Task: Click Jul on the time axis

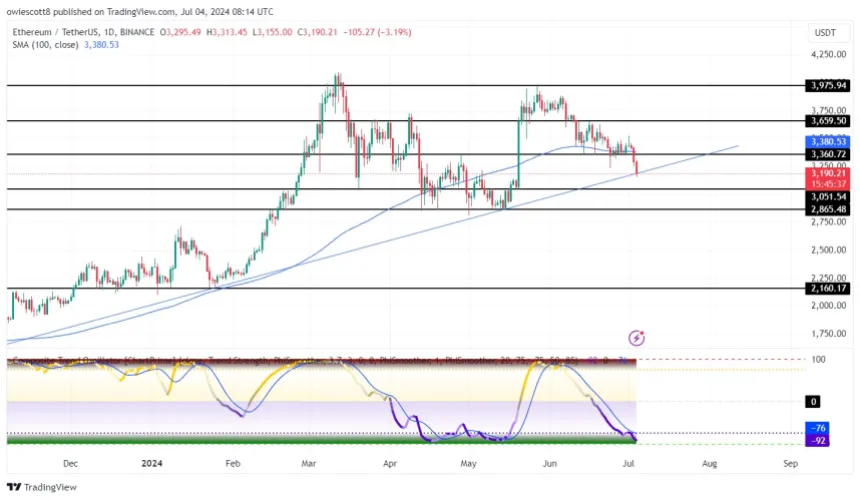Action: click(x=629, y=463)
